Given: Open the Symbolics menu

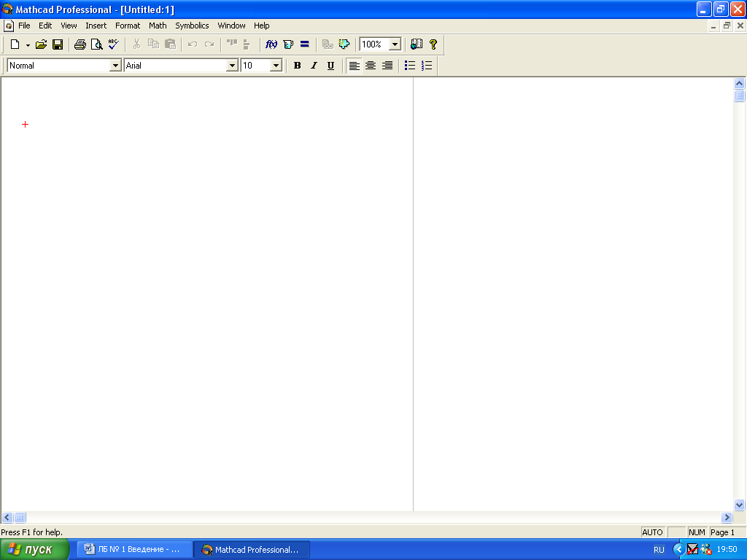Looking at the screenshot, I should (192, 26).
